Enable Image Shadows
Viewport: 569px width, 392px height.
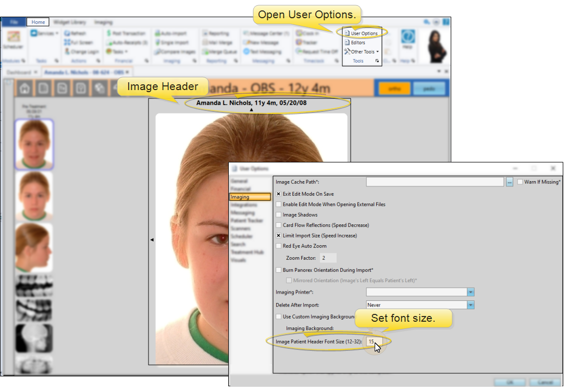click(x=279, y=214)
